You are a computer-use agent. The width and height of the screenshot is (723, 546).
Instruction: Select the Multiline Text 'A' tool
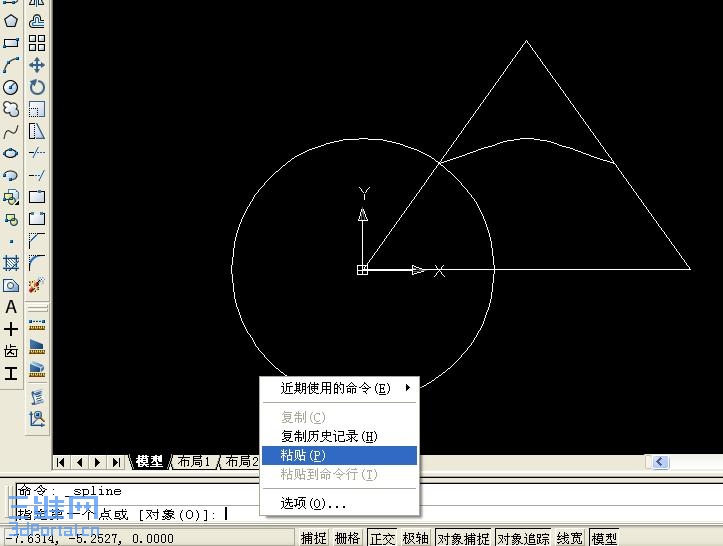pos(11,307)
